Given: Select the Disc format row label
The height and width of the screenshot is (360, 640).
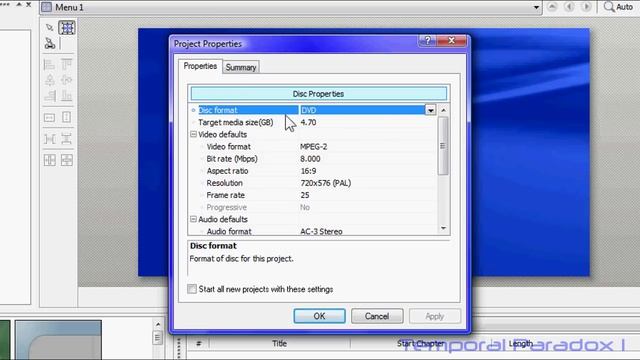Looking at the screenshot, I should point(218,110).
